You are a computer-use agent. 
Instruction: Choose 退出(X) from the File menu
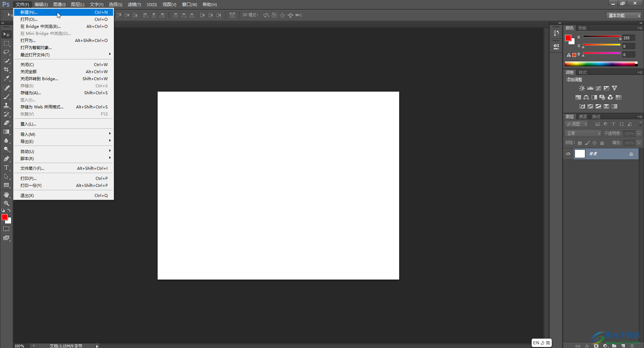pyautogui.click(x=64, y=196)
